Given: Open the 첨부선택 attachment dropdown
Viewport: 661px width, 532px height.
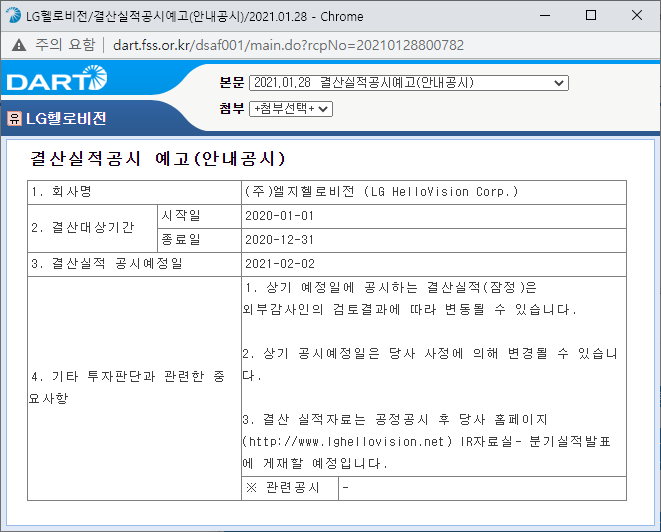Looking at the screenshot, I should coord(290,109).
